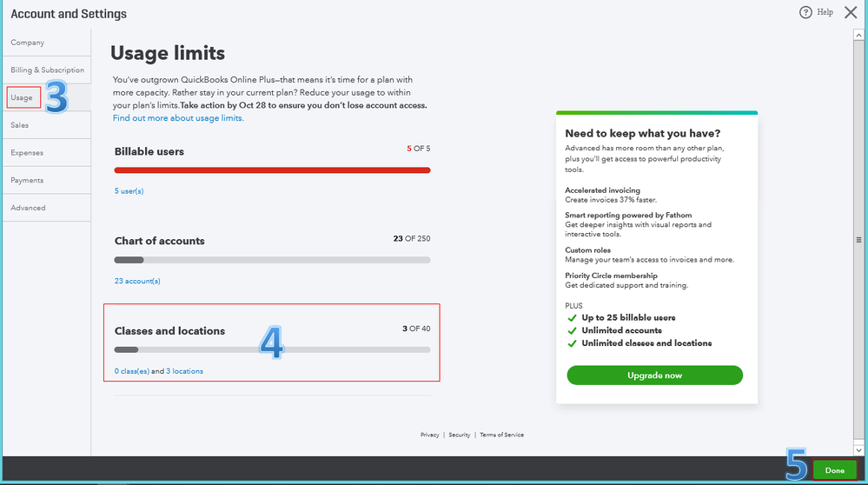Open the Sales settings tab

[20, 125]
